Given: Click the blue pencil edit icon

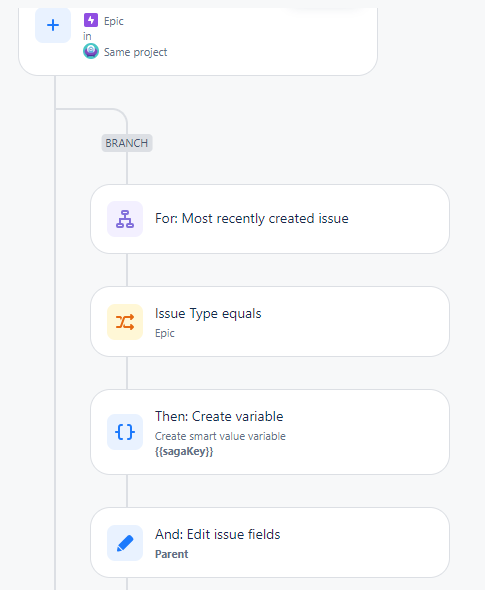Looking at the screenshot, I should coord(125,543).
